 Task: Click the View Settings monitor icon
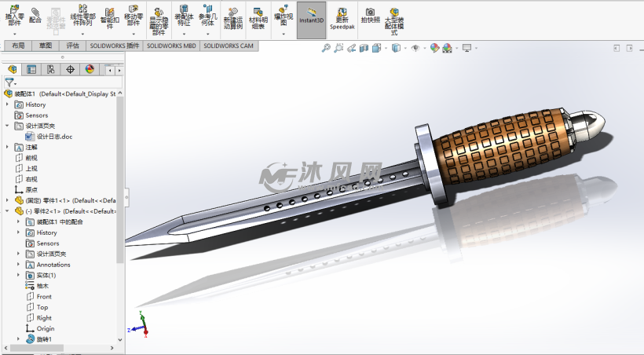[467, 48]
